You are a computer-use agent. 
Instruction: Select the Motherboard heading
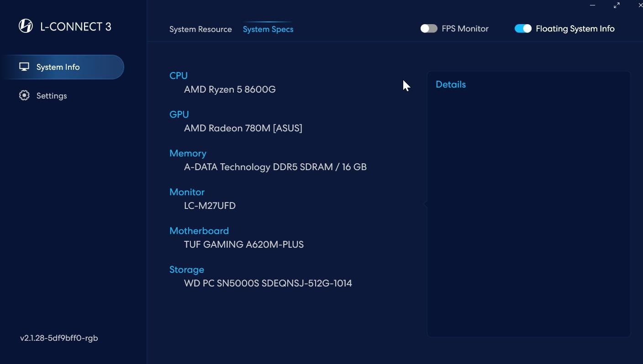coord(199,231)
